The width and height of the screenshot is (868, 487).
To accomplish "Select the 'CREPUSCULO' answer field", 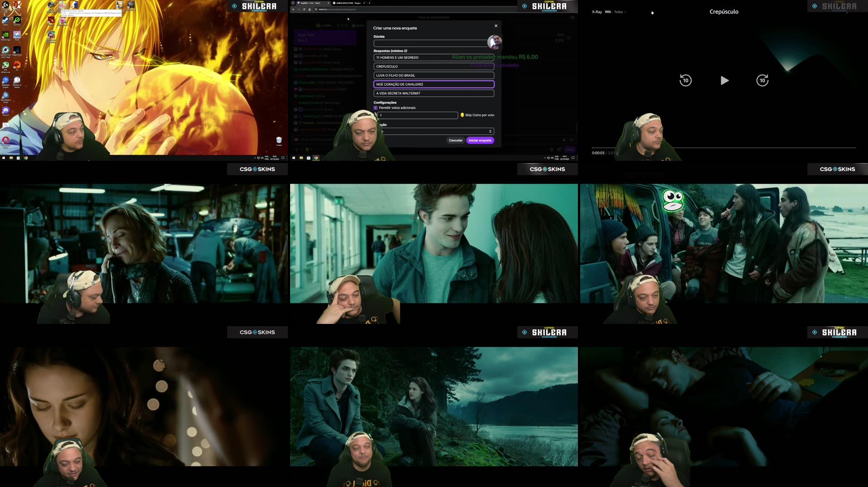I will tap(433, 67).
